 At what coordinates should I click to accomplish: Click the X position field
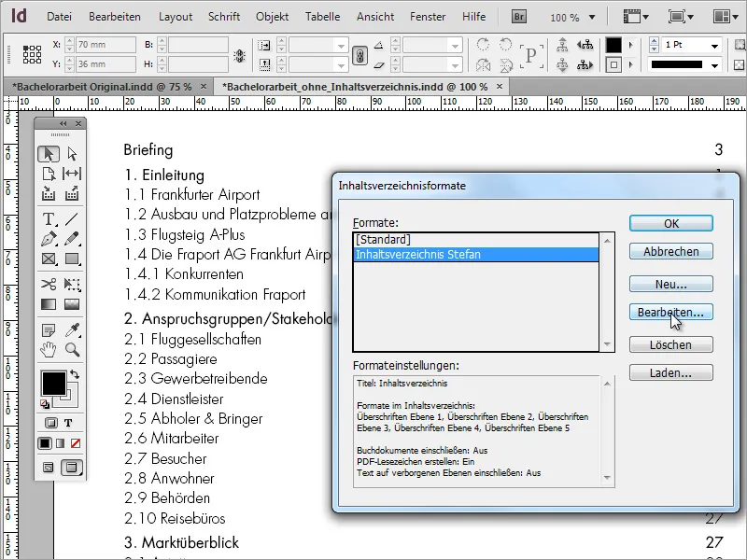(106, 45)
